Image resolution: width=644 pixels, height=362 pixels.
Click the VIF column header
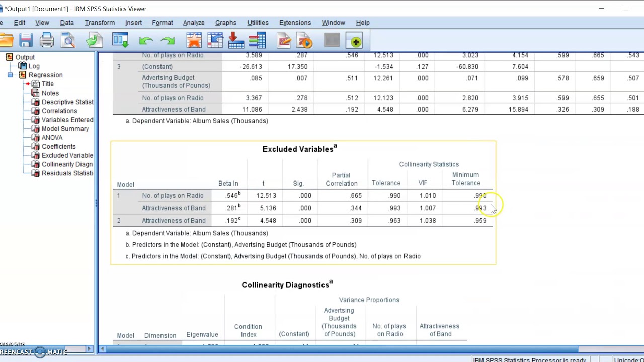[423, 183]
